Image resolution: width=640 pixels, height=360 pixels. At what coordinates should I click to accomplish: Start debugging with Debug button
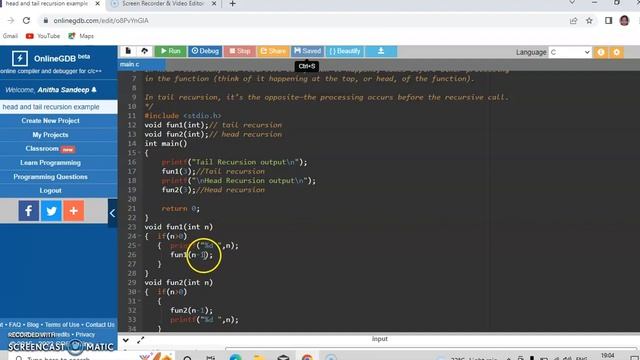[x=205, y=51]
